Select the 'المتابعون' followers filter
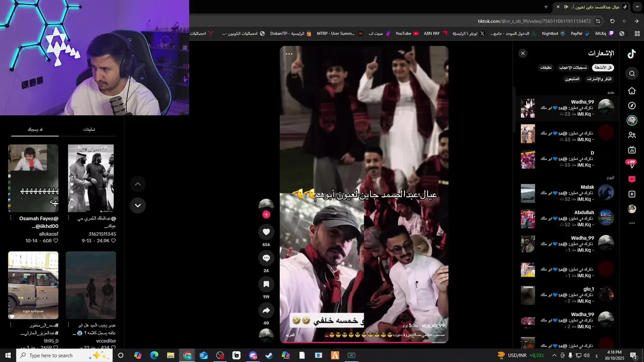The image size is (644, 362). coord(572,79)
